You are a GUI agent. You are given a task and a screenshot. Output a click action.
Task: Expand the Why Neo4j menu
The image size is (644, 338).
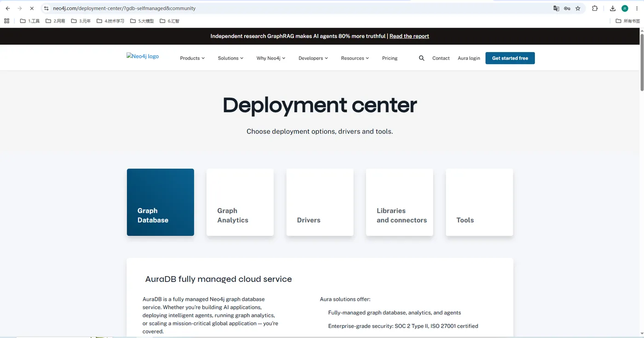[x=271, y=58]
